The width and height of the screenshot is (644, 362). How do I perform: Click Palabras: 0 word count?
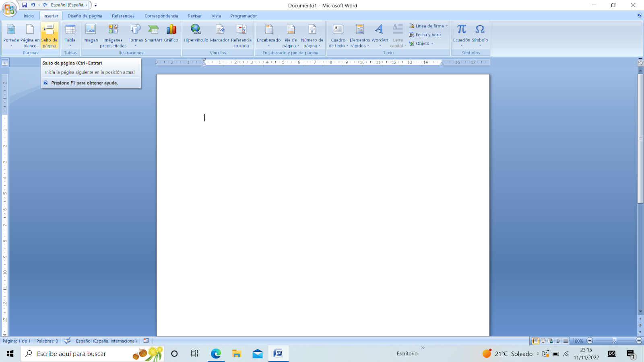(47, 341)
